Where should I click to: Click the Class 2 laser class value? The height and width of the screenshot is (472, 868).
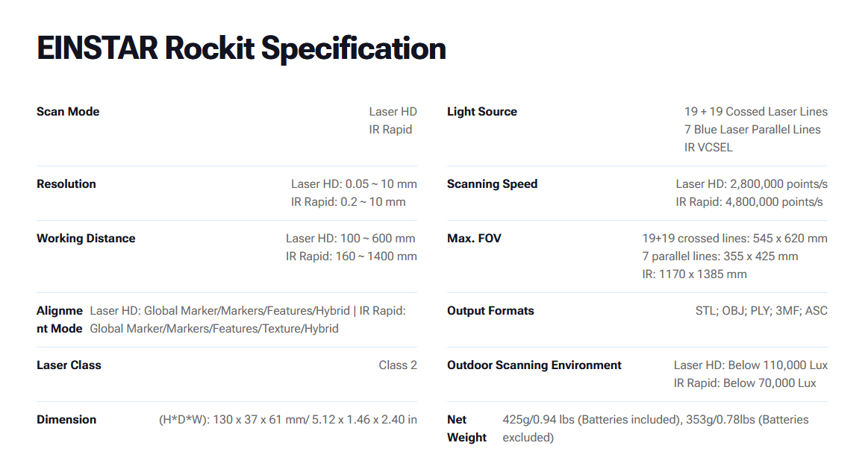pos(398,365)
